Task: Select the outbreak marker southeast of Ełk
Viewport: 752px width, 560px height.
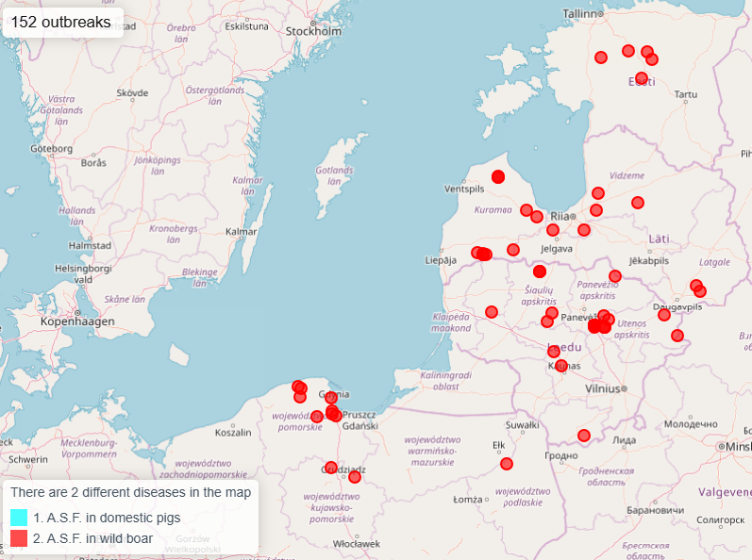Action: [507, 464]
